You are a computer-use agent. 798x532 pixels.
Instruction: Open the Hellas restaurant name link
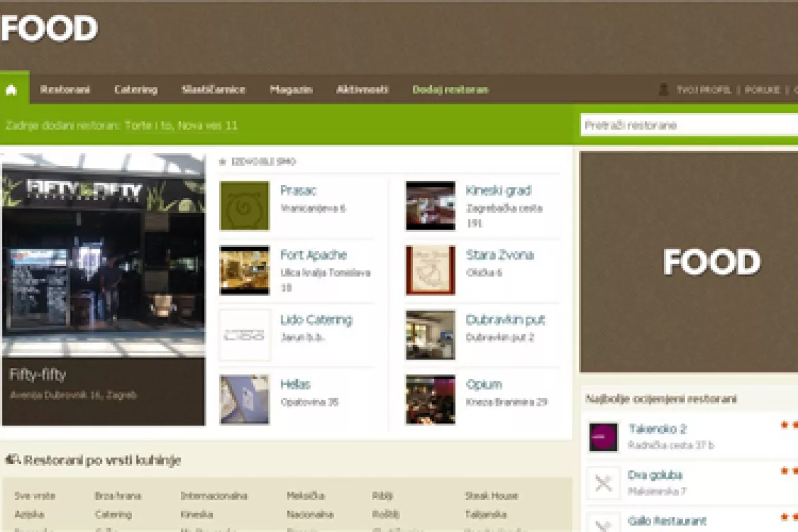pos(295,385)
